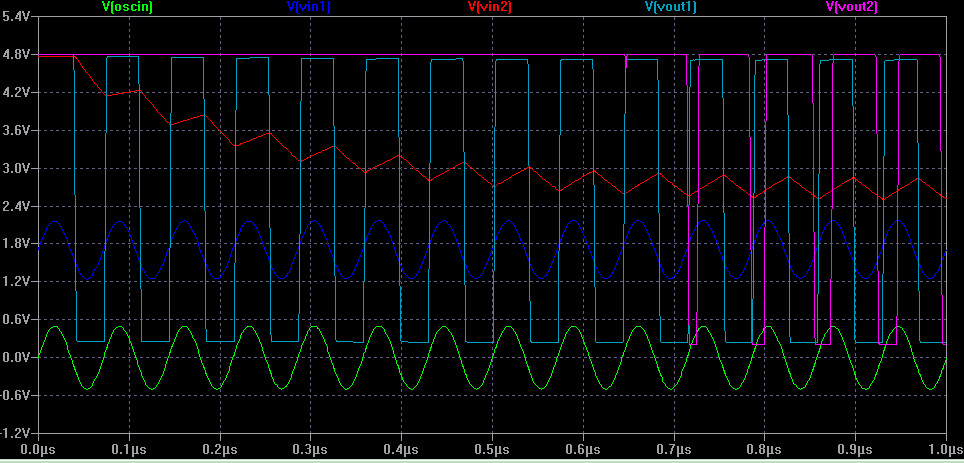Click the 1.0µs time axis label
This screenshot has height=463, width=964.
click(946, 450)
